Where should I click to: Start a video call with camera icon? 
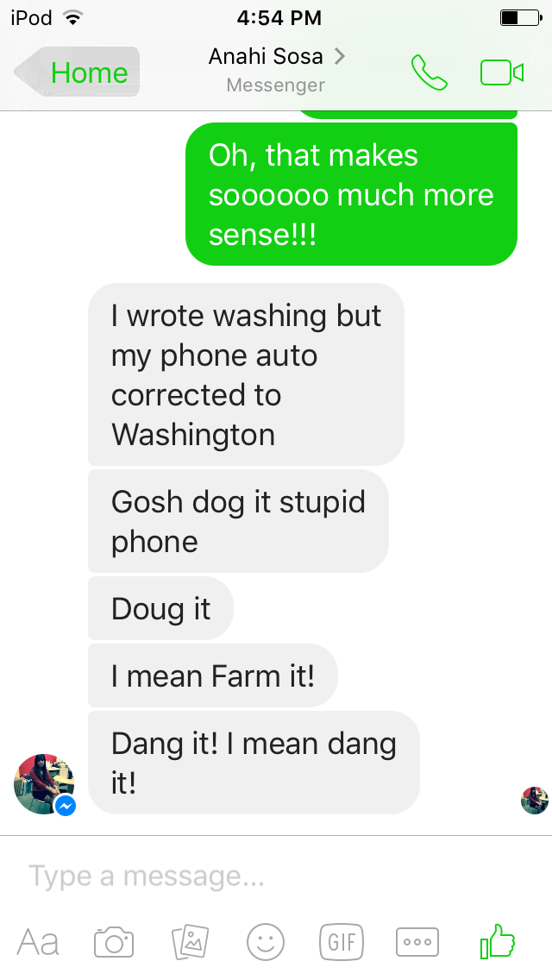(501, 72)
